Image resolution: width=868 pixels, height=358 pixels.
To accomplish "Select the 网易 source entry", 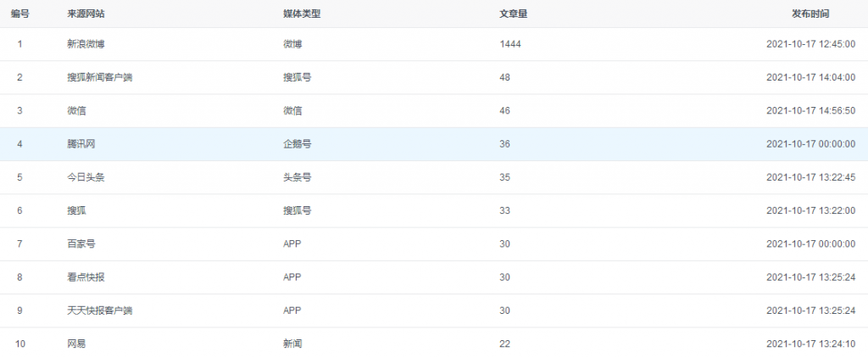I will tap(76, 344).
